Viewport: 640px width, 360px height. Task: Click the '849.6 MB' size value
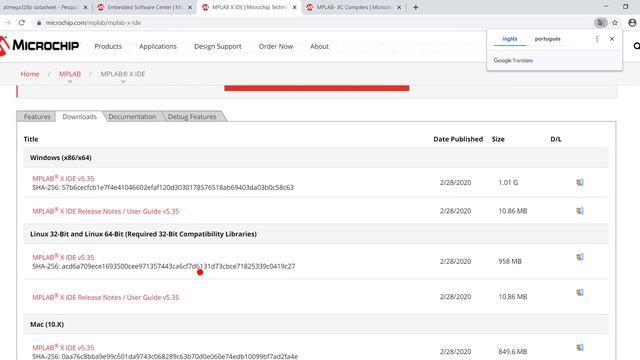(513, 351)
